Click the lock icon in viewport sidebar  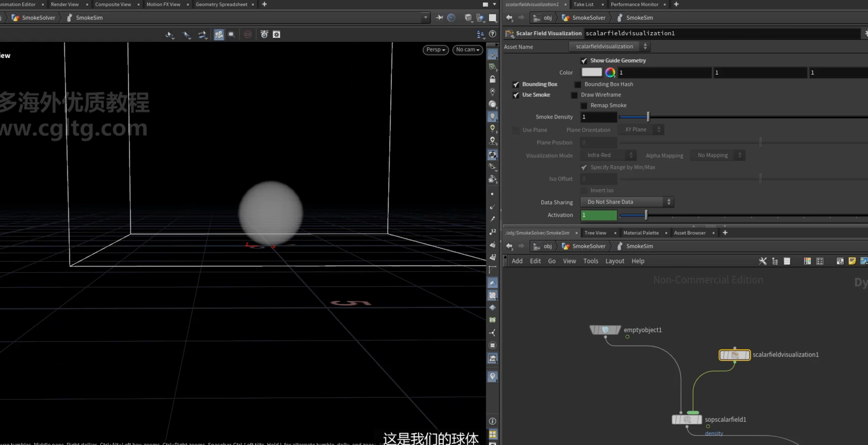(493, 79)
